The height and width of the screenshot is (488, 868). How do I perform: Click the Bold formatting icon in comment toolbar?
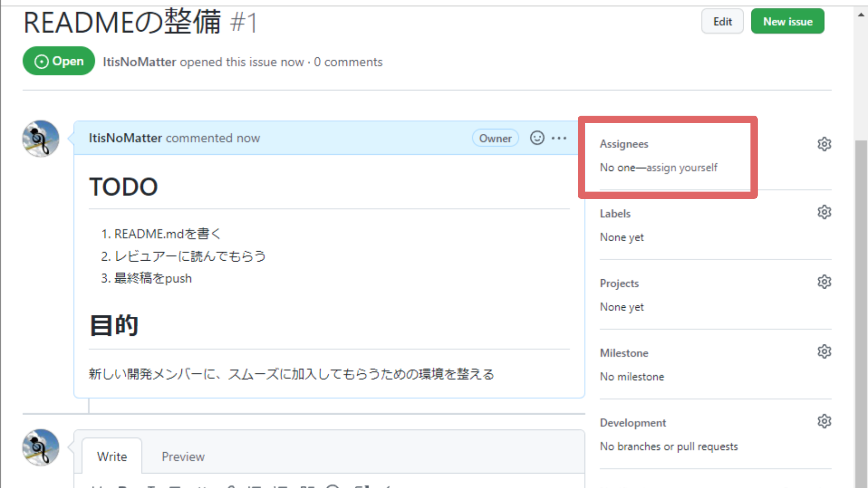(123, 484)
